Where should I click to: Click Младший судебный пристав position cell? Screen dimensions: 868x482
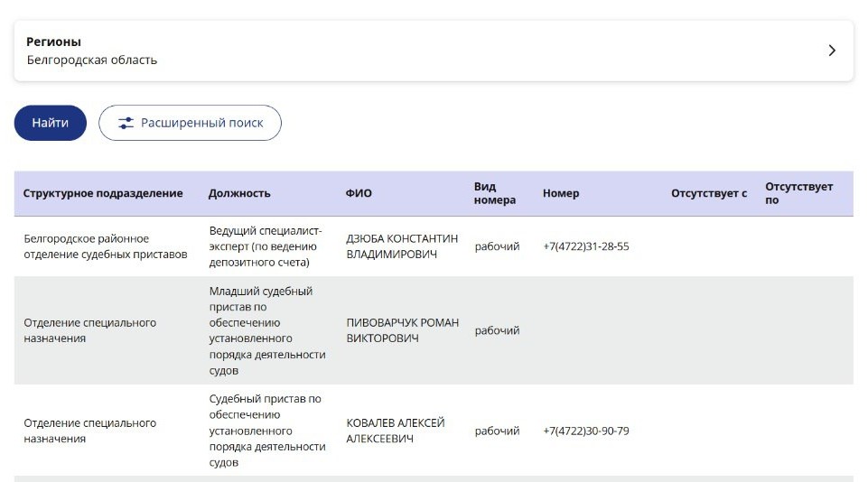pos(267,330)
